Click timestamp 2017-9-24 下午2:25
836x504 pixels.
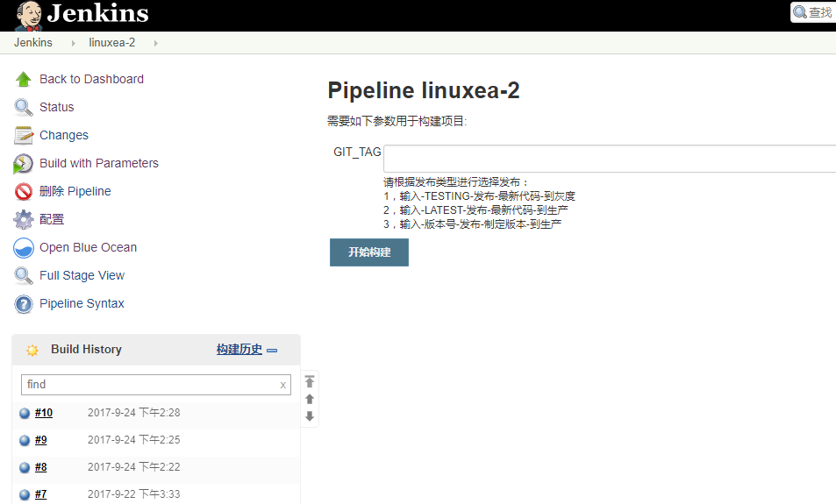click(134, 440)
